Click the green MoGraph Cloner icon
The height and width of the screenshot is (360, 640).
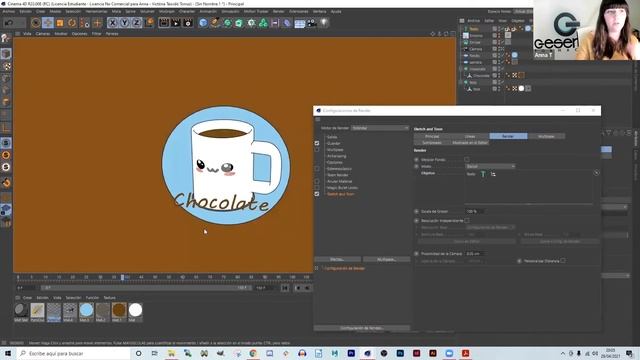[x=251, y=23]
